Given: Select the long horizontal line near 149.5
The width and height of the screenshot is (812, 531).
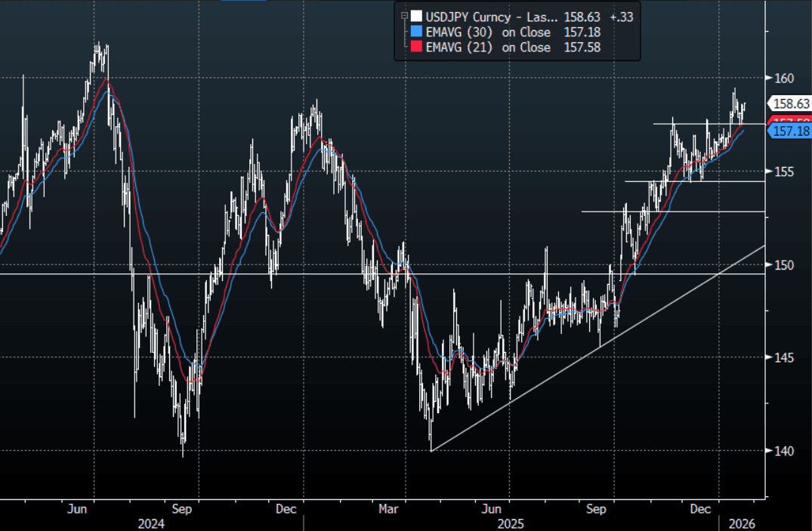Looking at the screenshot, I should pyautogui.click(x=227, y=274).
